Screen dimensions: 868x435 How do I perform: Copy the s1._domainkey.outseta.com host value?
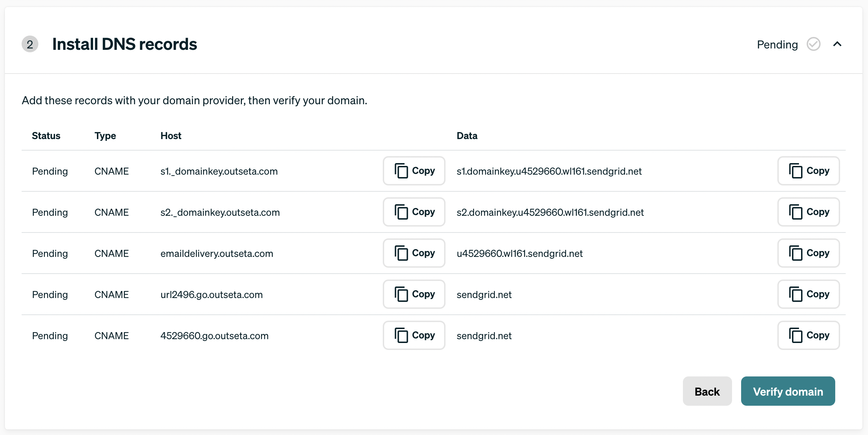[x=414, y=171]
